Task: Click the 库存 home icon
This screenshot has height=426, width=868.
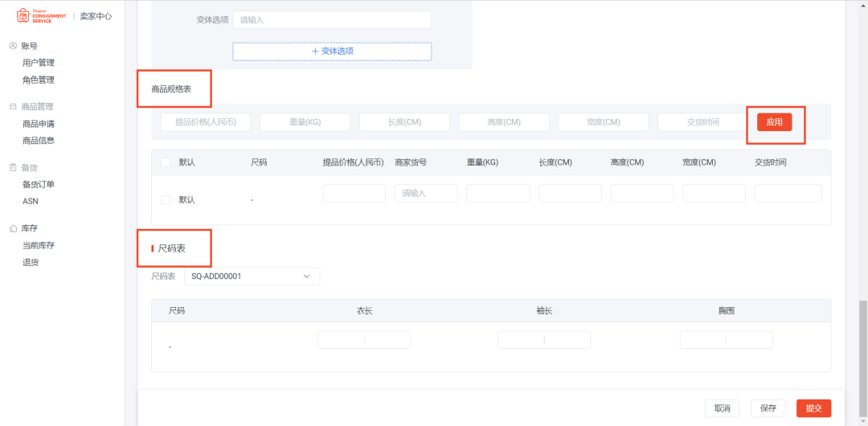Action: [13, 228]
